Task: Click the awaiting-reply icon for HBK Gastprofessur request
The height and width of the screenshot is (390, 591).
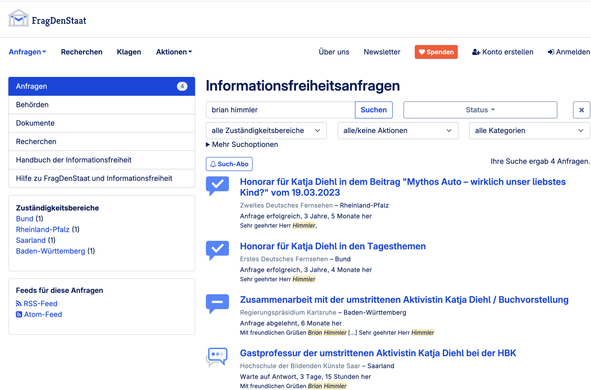Action: tap(217, 356)
